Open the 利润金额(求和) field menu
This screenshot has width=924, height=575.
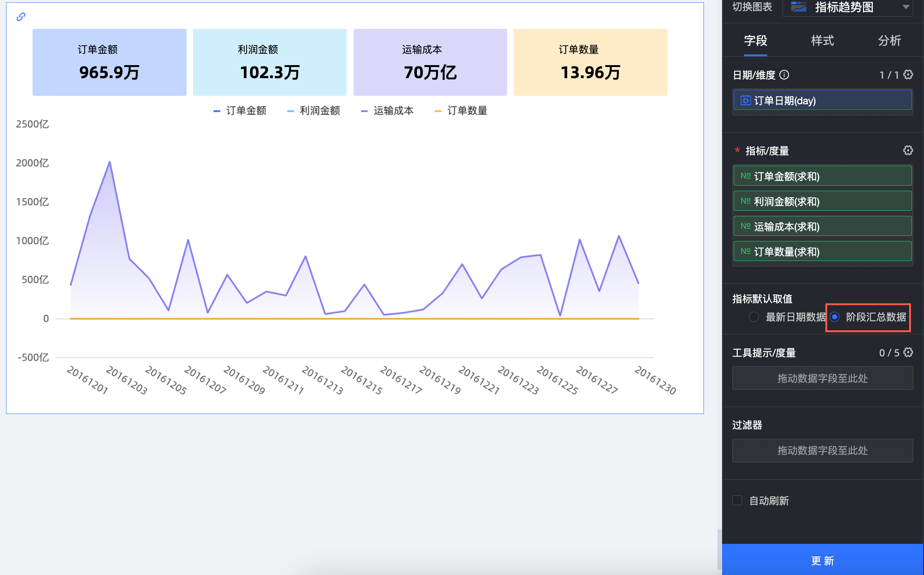point(822,201)
